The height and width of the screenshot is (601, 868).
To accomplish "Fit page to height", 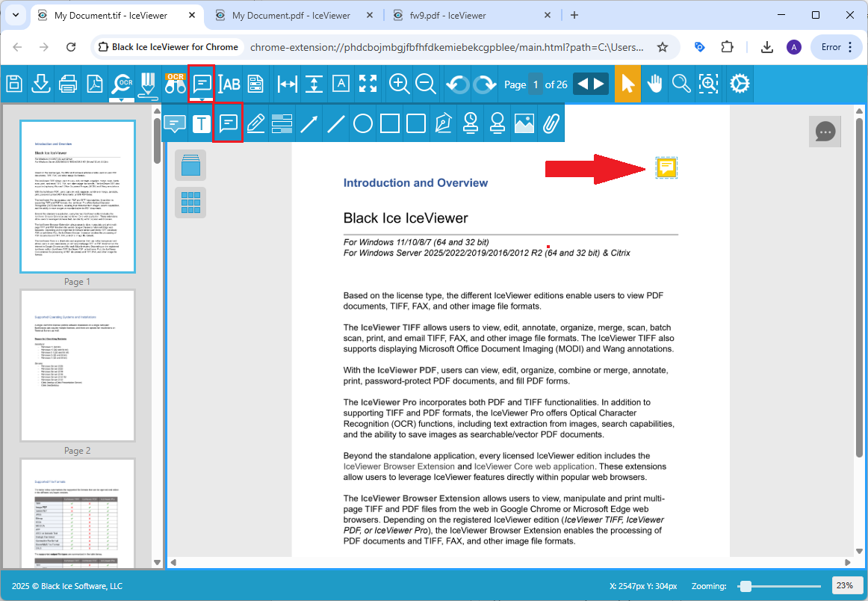I will tap(314, 84).
